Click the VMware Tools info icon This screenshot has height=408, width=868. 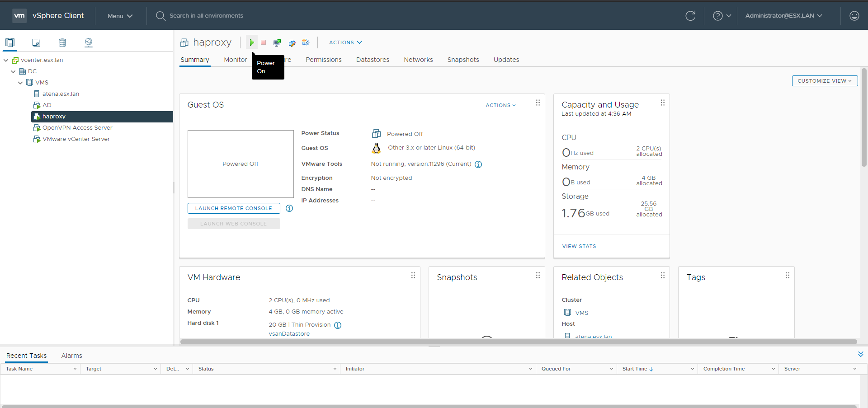(x=478, y=164)
